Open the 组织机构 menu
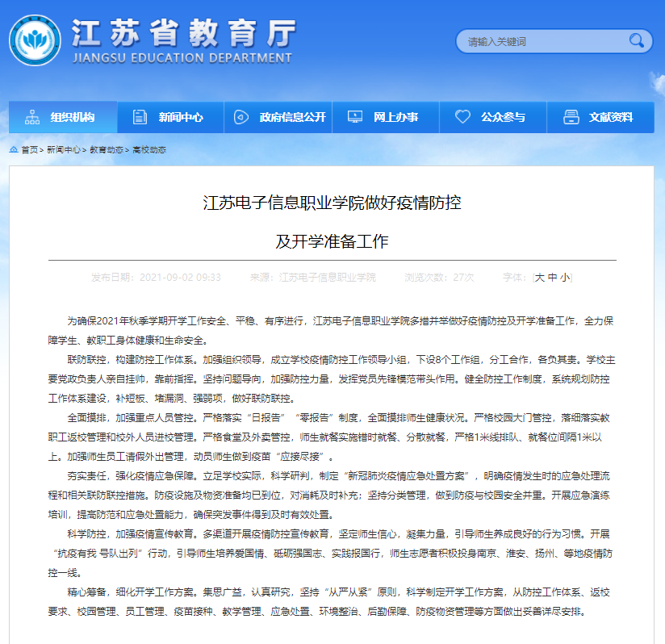This screenshot has height=644, width=665. click(63, 117)
